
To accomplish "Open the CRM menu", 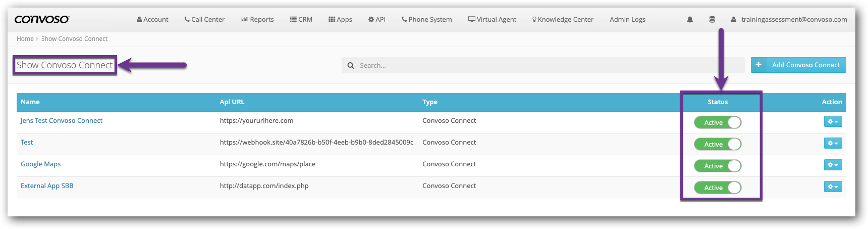I will tap(301, 20).
